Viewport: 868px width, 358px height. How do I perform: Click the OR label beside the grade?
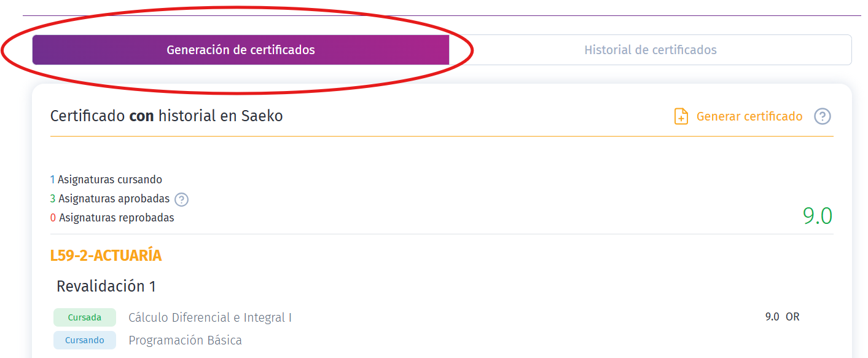792,317
